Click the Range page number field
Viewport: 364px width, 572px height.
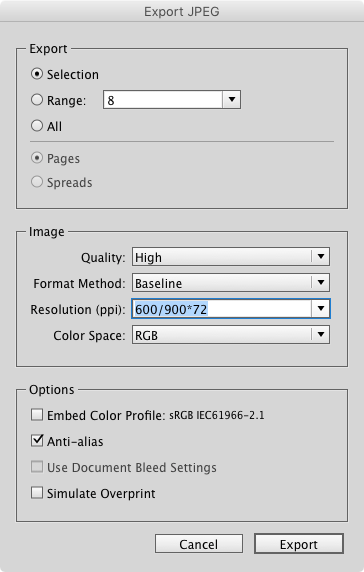tap(163, 100)
